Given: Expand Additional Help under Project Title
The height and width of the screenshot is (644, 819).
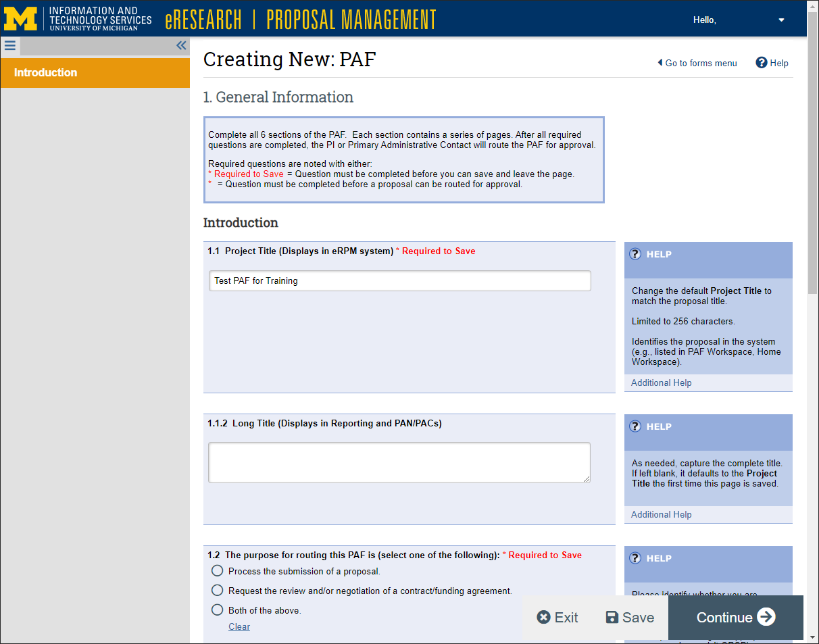Looking at the screenshot, I should (x=661, y=382).
